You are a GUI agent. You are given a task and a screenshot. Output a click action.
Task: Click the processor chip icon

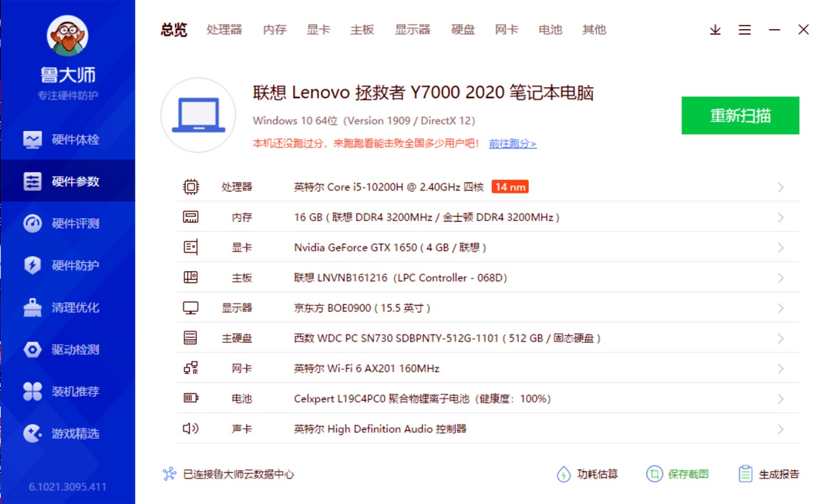point(191,187)
